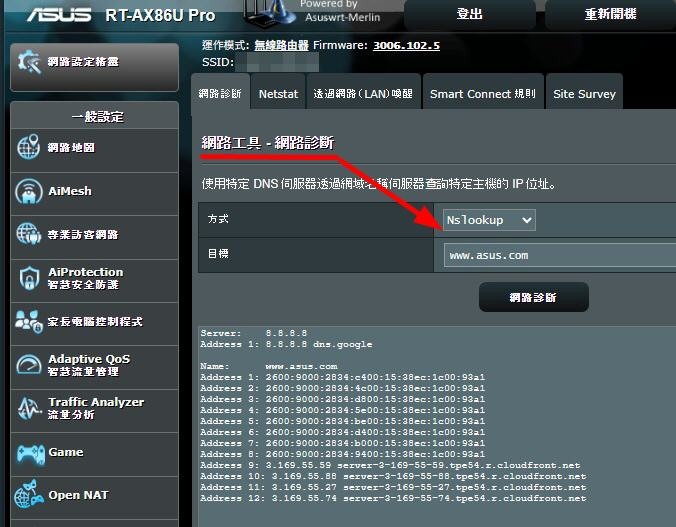Switch to Smart Connect 規則 tab
Screen dimensions: 676x527
tap(483, 93)
